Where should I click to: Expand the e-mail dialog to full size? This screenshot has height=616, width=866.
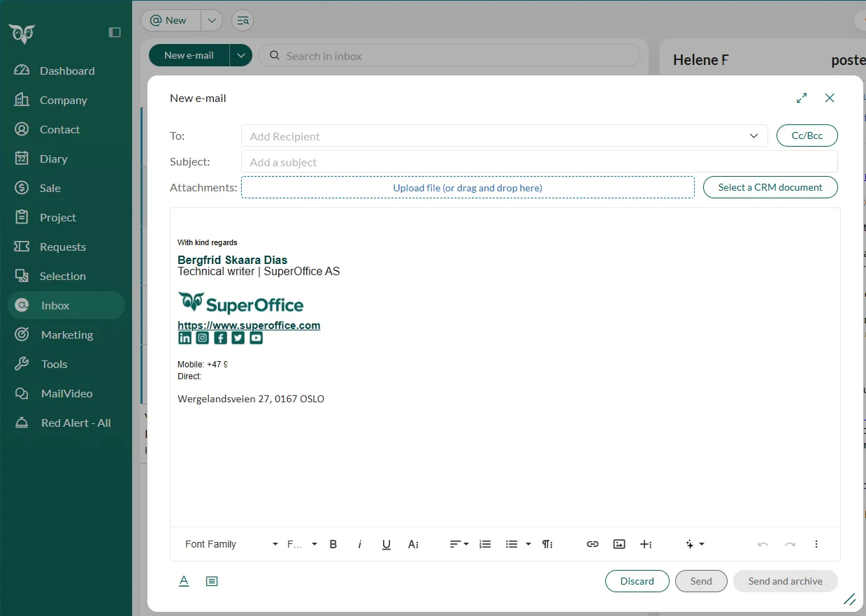(x=802, y=98)
